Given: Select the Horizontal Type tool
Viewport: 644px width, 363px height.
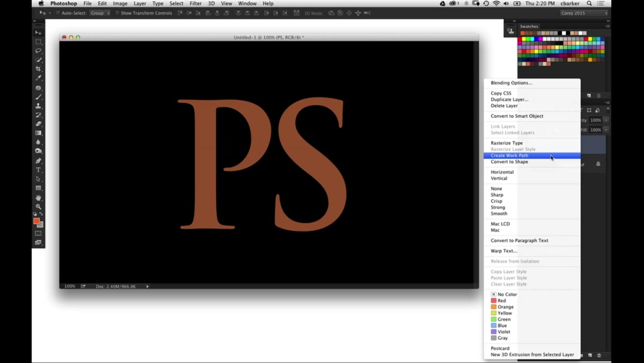Looking at the screenshot, I should [38, 170].
